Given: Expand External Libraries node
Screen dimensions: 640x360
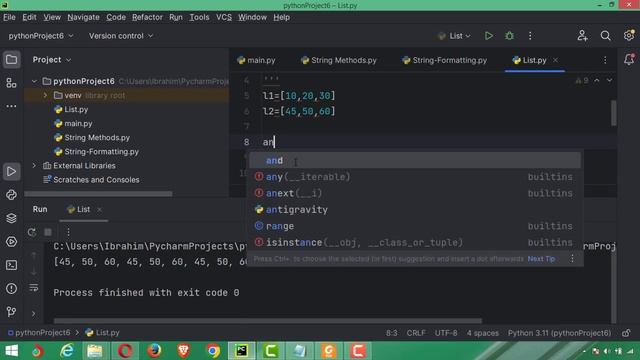Looking at the screenshot, I should point(34,166).
